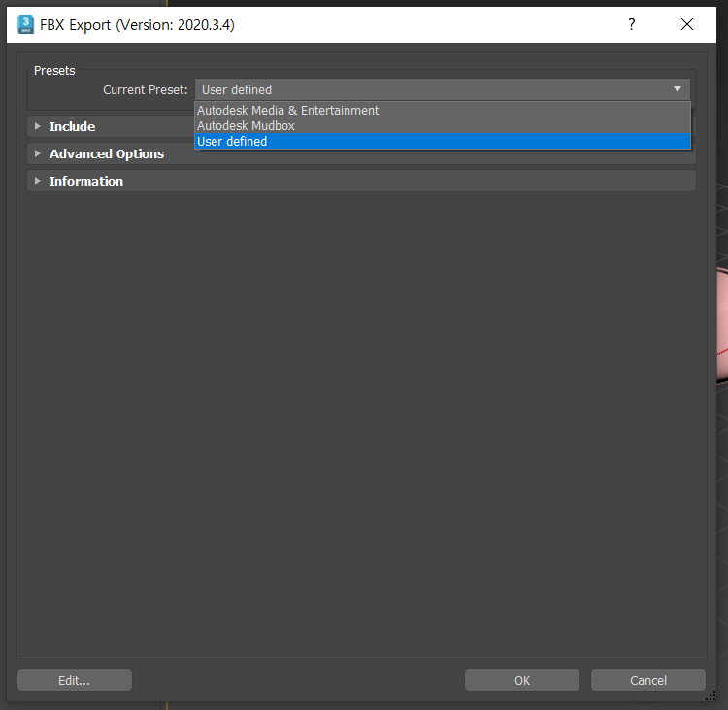Cancel the FBX export dialog

(x=647, y=680)
